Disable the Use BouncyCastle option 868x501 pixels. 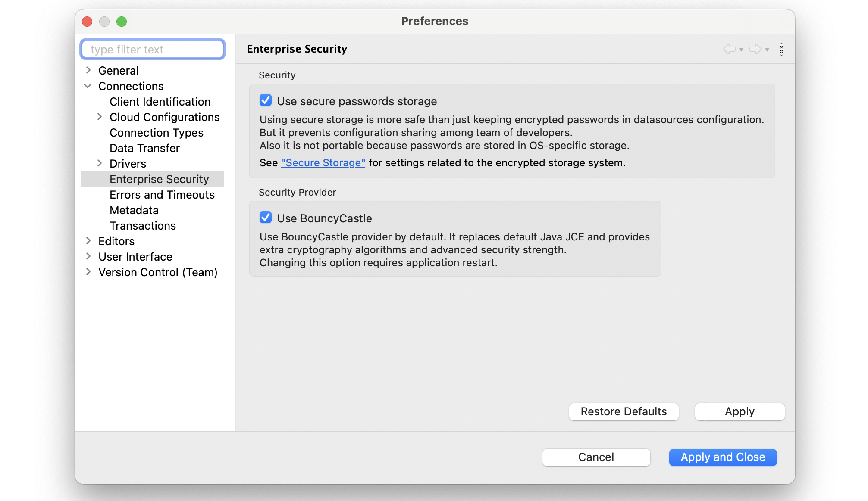[265, 218]
